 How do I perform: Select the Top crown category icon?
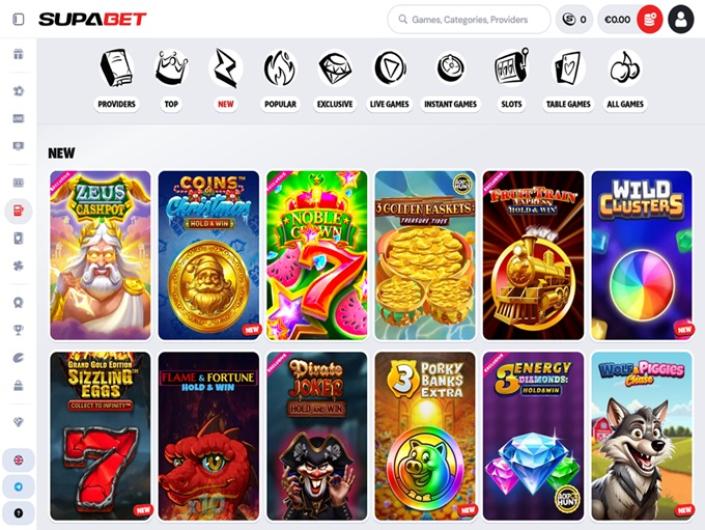click(x=171, y=68)
